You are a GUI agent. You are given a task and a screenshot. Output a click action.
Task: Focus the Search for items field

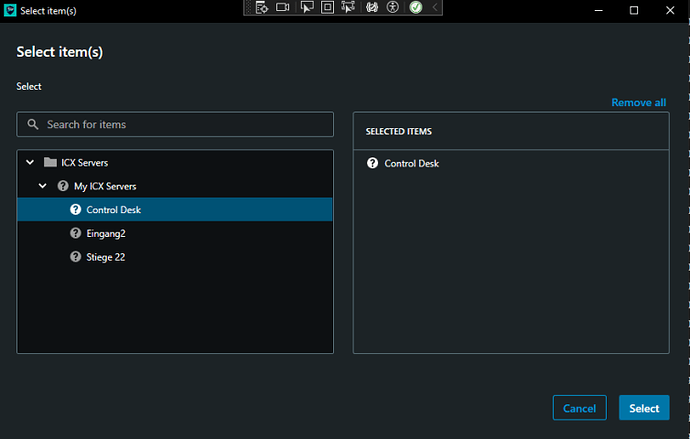click(185, 125)
